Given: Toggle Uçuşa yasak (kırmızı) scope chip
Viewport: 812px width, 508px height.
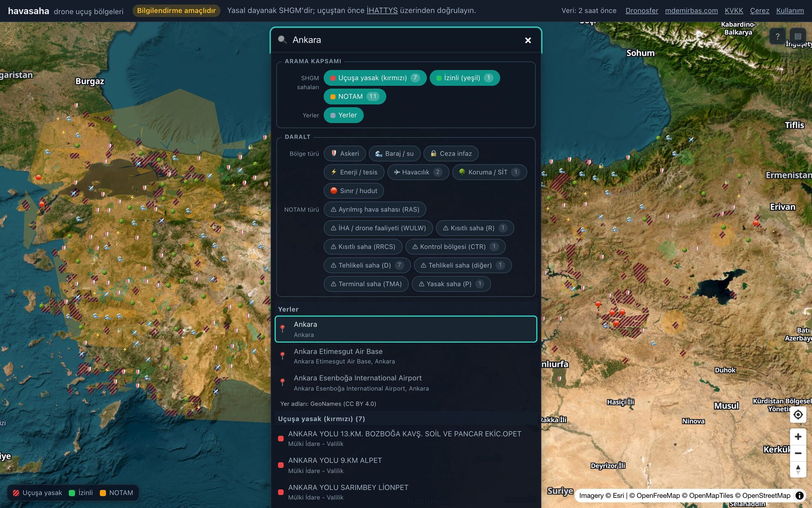Looking at the screenshot, I should coord(375,78).
